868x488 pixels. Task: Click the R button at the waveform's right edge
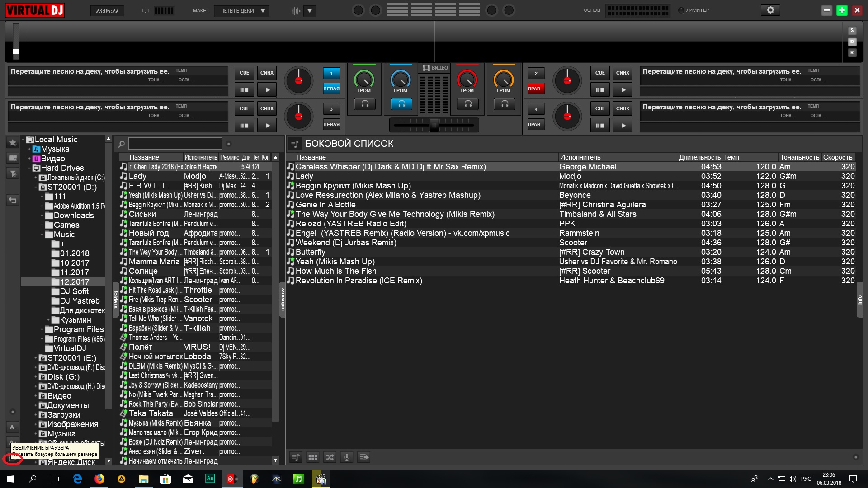852,52
